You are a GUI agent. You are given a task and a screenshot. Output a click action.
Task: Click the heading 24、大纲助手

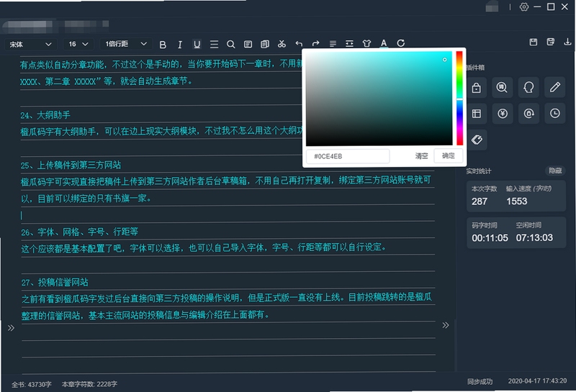click(45, 115)
